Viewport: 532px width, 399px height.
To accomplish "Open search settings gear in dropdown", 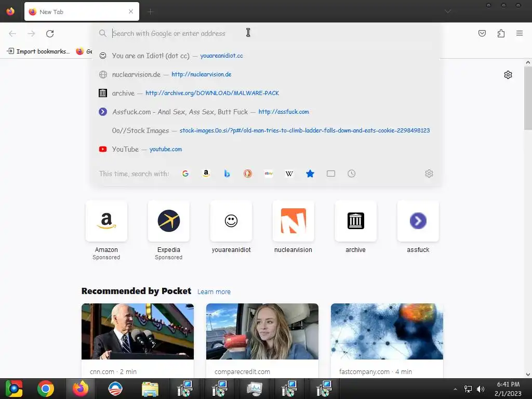I will [429, 174].
